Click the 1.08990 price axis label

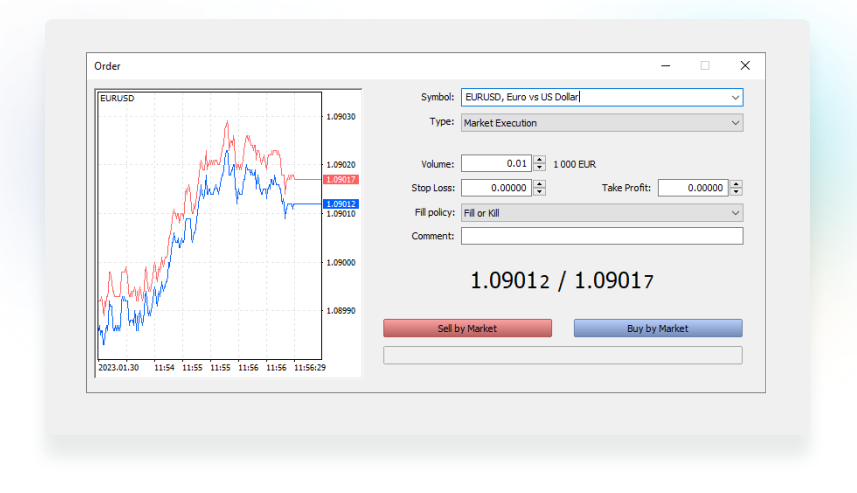341,310
